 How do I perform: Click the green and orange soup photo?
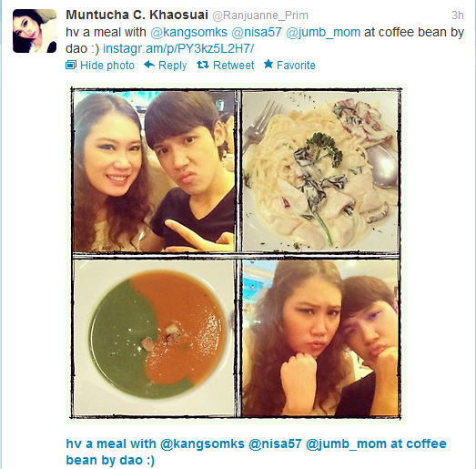(x=154, y=338)
